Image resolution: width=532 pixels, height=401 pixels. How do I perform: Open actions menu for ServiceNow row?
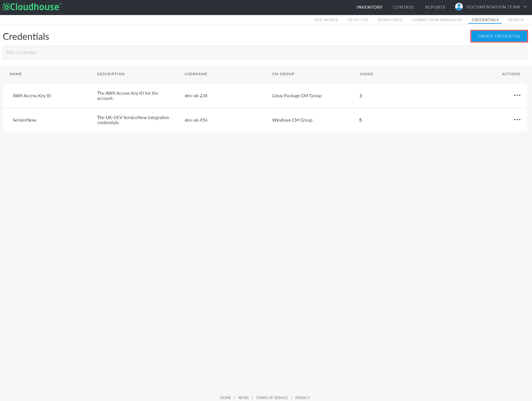(x=517, y=120)
